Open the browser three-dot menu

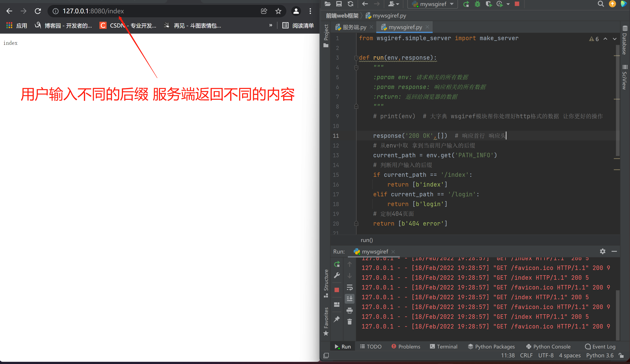[x=310, y=11]
